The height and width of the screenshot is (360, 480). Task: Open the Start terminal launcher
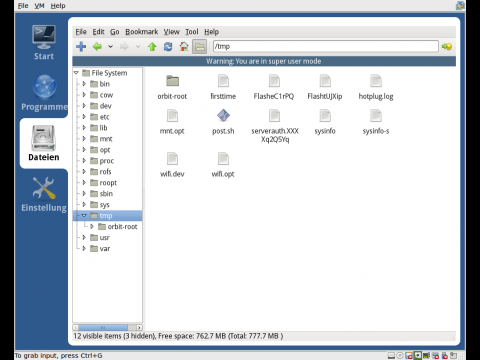[44, 43]
